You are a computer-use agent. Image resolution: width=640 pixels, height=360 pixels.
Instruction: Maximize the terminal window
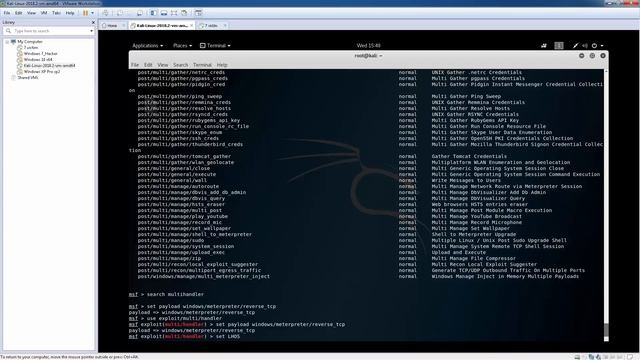coord(592,56)
